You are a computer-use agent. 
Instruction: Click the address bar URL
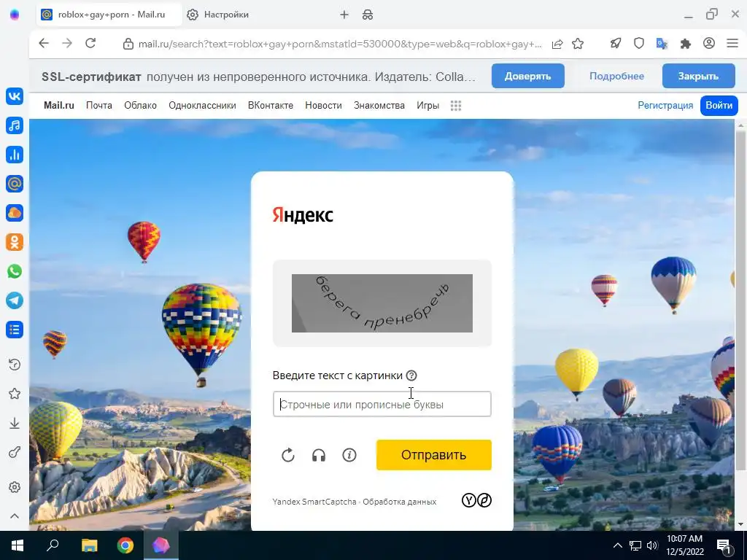point(340,44)
